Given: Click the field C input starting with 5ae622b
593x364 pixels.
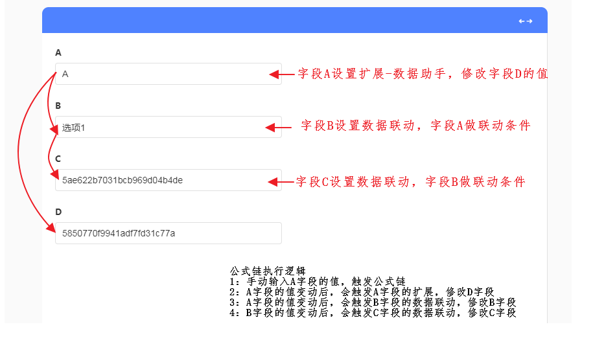Looking at the screenshot, I should (169, 180).
